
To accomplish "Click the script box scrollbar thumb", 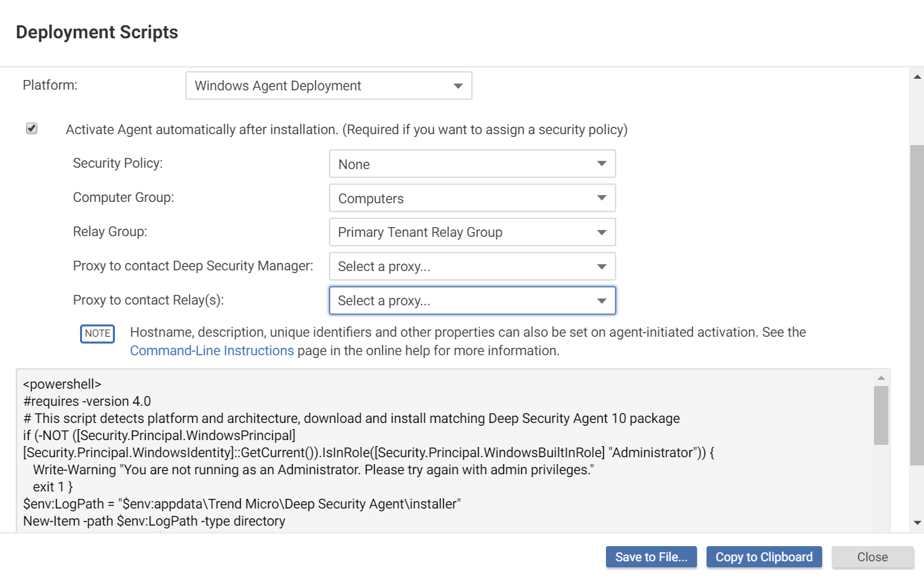I will coord(881,414).
